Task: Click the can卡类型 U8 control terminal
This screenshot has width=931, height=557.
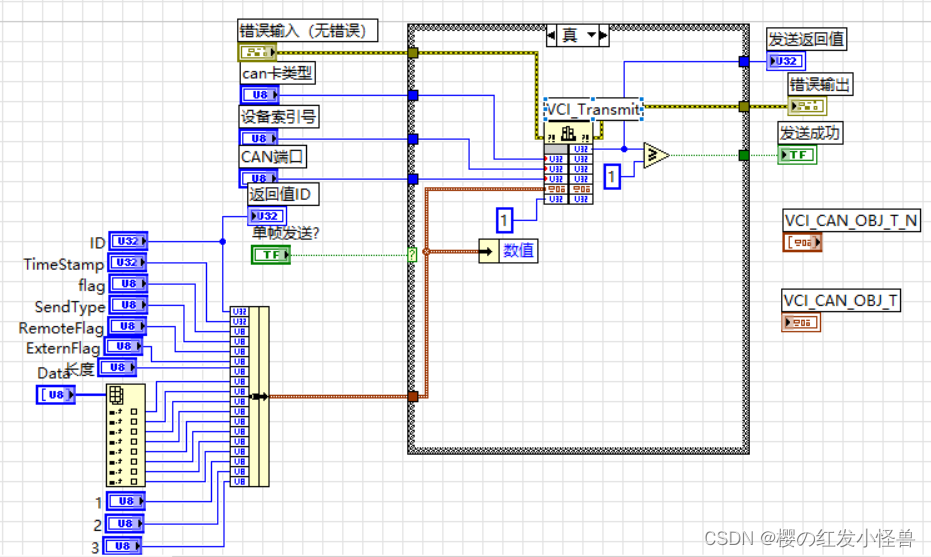Action: point(259,95)
